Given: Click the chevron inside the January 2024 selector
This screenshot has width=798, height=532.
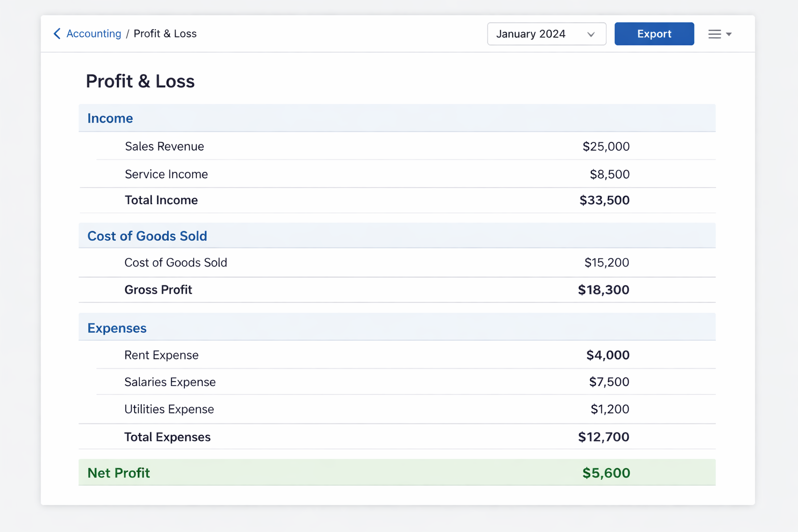Looking at the screenshot, I should 591,34.
